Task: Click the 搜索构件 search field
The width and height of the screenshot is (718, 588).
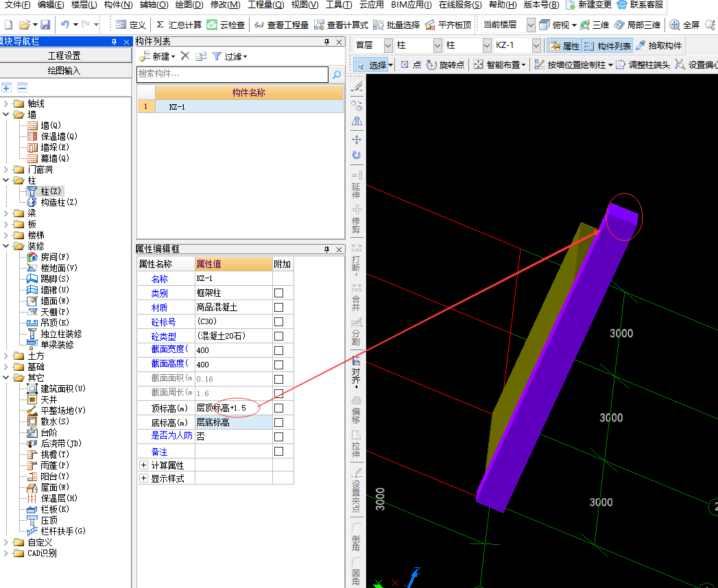Action: pyautogui.click(x=232, y=74)
